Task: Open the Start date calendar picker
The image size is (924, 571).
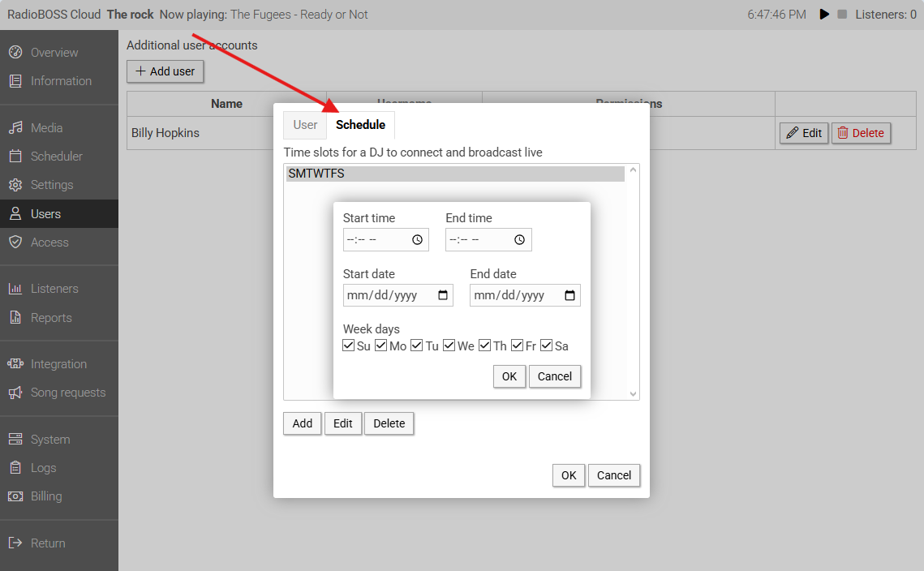Action: tap(443, 295)
